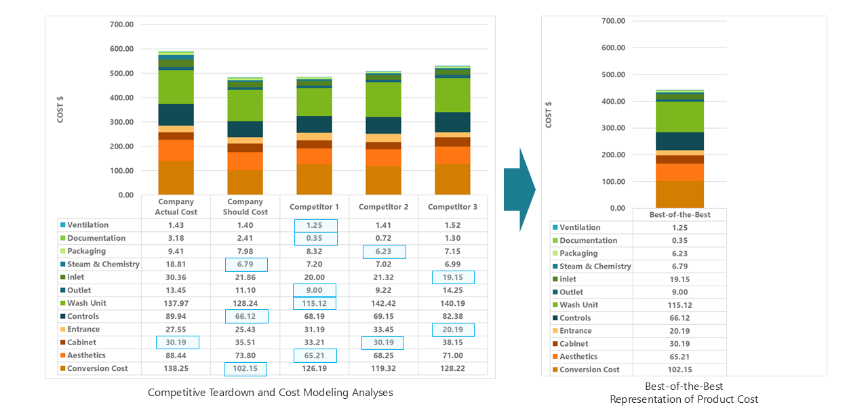Click the inlet row label in left table

(x=75, y=277)
